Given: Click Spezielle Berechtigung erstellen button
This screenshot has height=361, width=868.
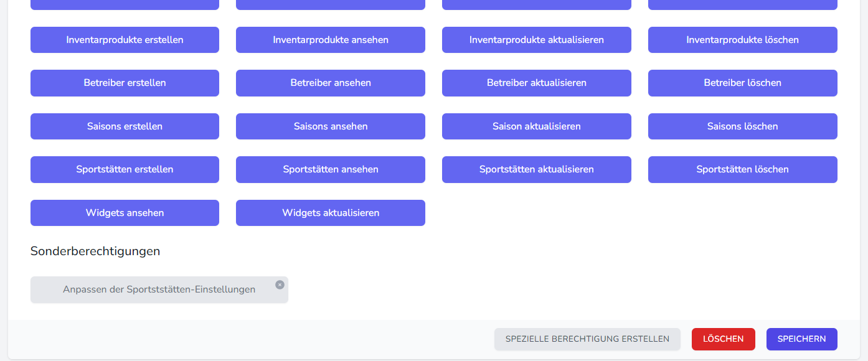Looking at the screenshot, I should [587, 339].
